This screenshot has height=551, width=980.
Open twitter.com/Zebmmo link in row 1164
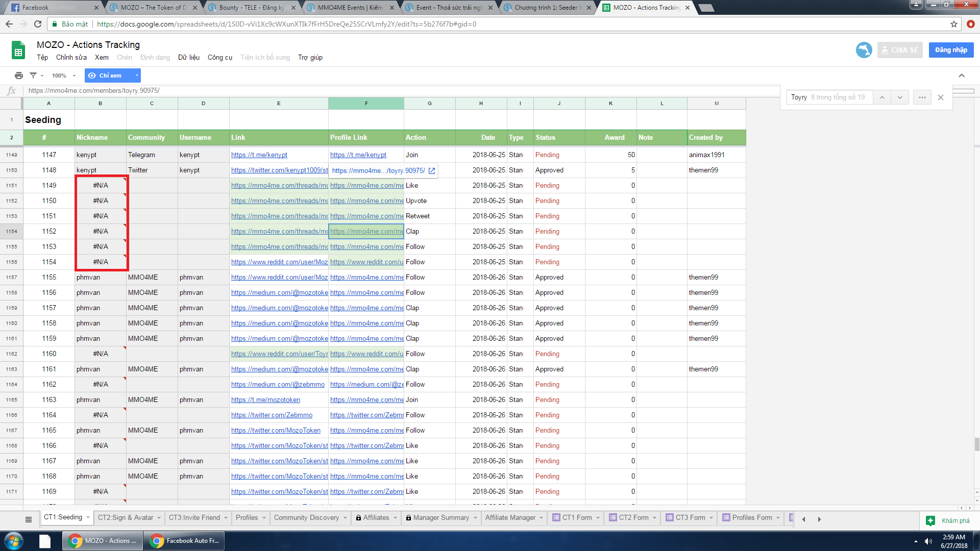click(x=272, y=415)
